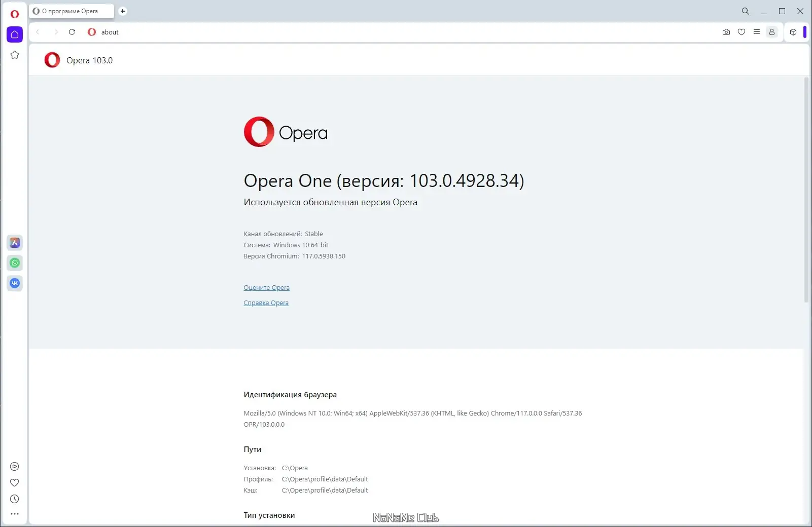Viewport: 812px width, 527px height.
Task: Open the heart icon in the sidebar
Action: 15,483
